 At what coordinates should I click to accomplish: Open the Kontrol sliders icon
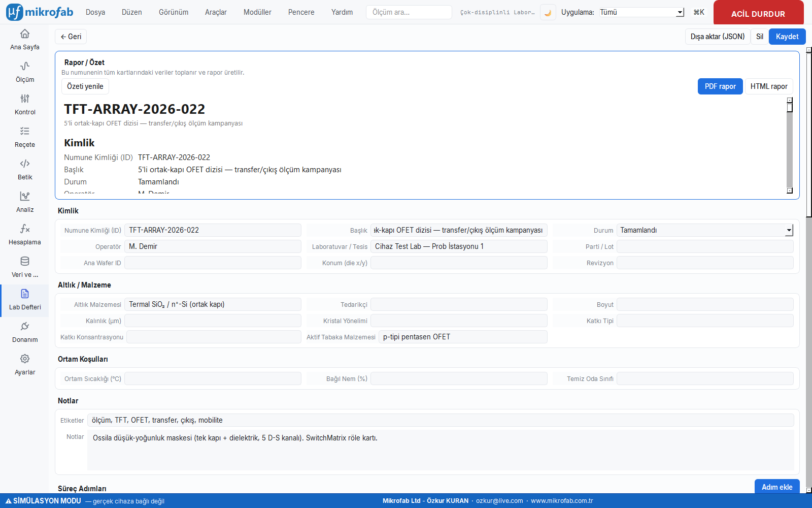click(24, 99)
